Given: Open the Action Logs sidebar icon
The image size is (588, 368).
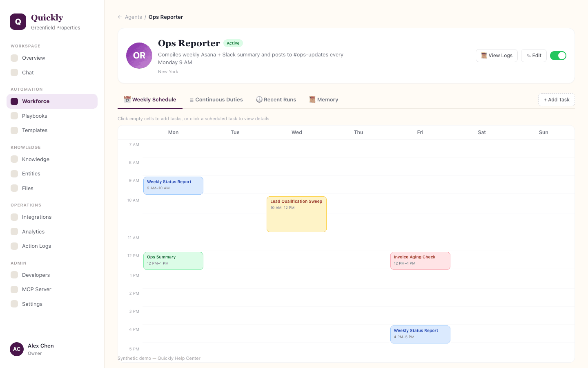Looking at the screenshot, I should point(14,246).
